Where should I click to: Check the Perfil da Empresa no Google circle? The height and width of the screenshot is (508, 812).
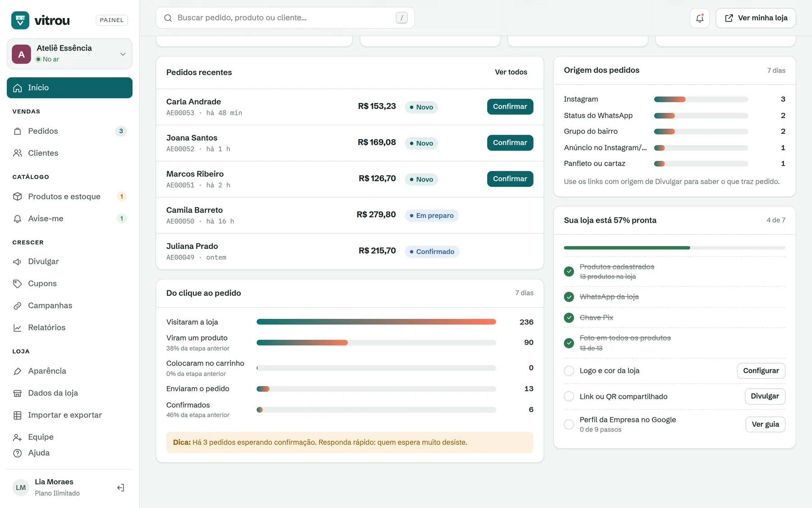(569, 424)
